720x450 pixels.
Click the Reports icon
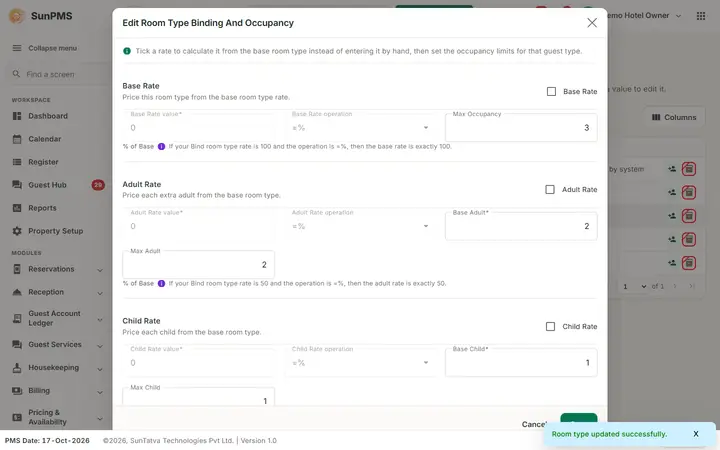tap(17, 208)
